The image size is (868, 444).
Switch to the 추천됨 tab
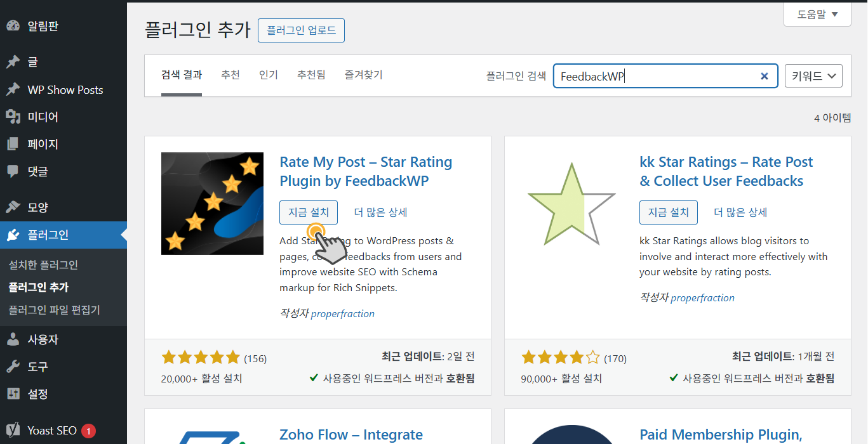click(311, 75)
